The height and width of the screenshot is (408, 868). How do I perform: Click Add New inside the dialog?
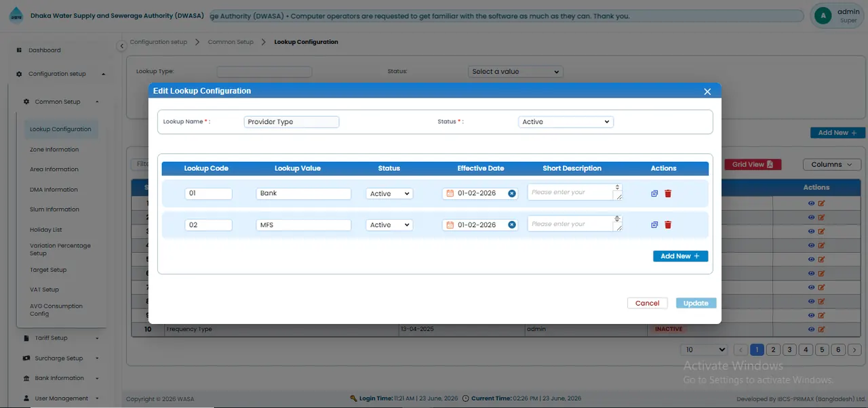[x=680, y=256]
